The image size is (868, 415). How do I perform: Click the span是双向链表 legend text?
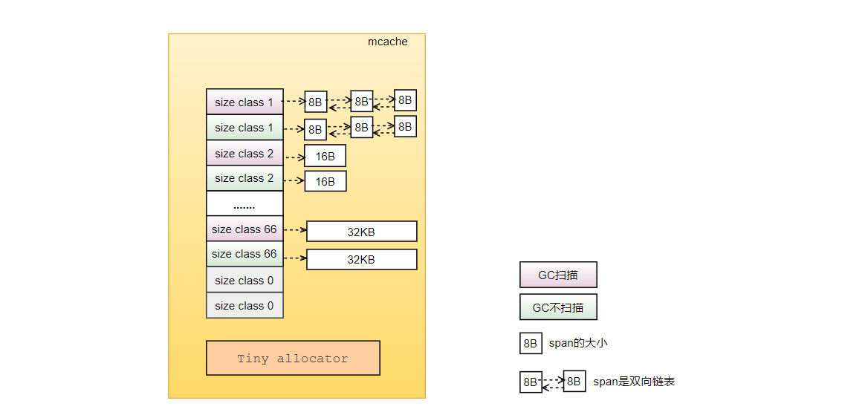(x=634, y=382)
